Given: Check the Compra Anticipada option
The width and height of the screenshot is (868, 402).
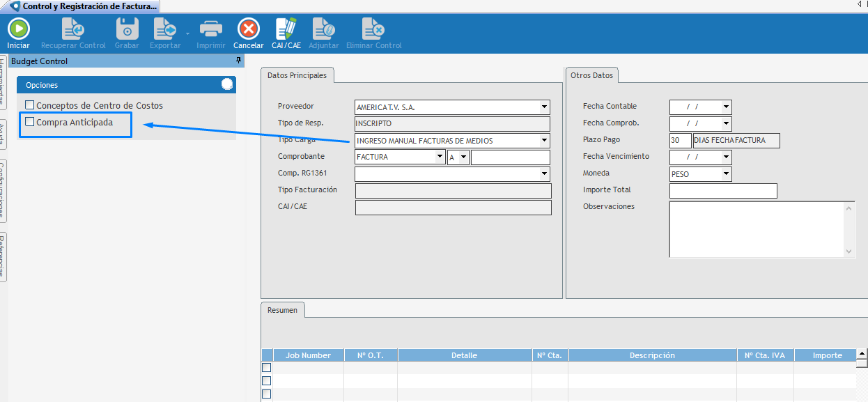Looking at the screenshot, I should (x=30, y=122).
